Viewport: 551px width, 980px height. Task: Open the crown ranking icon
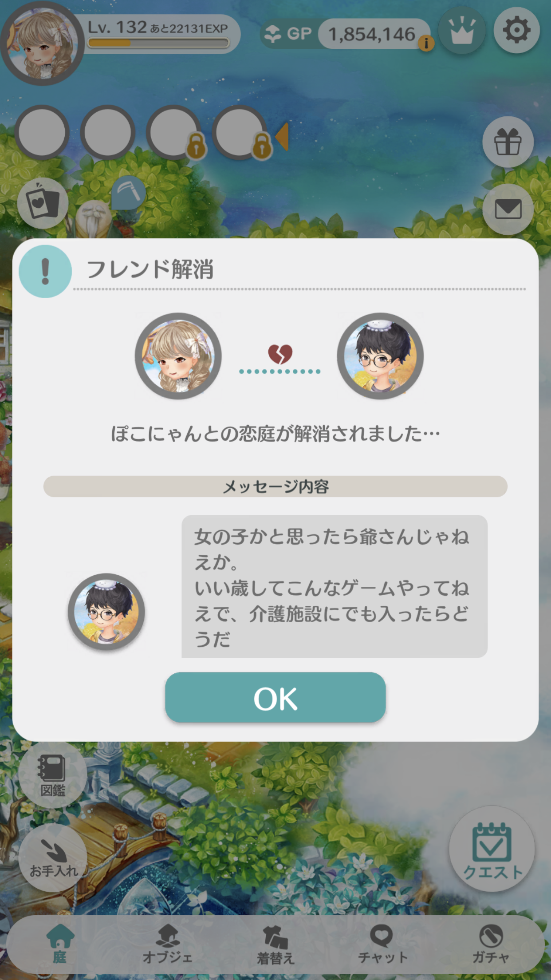pyautogui.click(x=461, y=30)
